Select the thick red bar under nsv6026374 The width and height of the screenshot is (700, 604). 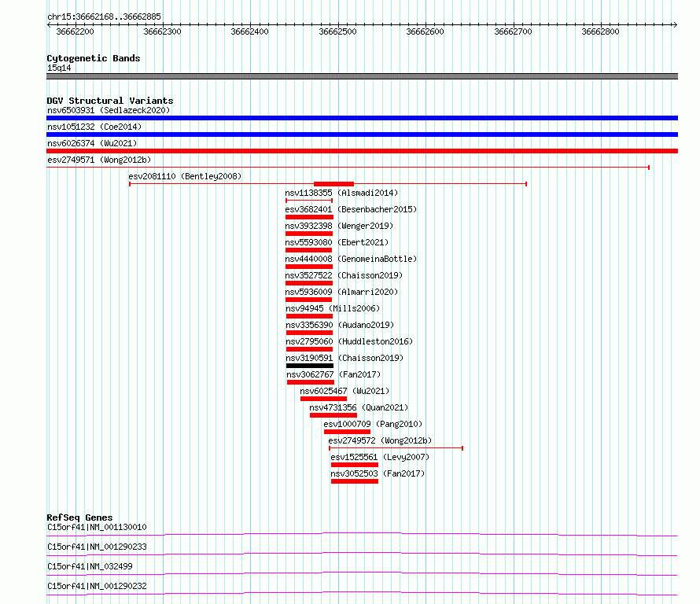tap(362, 151)
